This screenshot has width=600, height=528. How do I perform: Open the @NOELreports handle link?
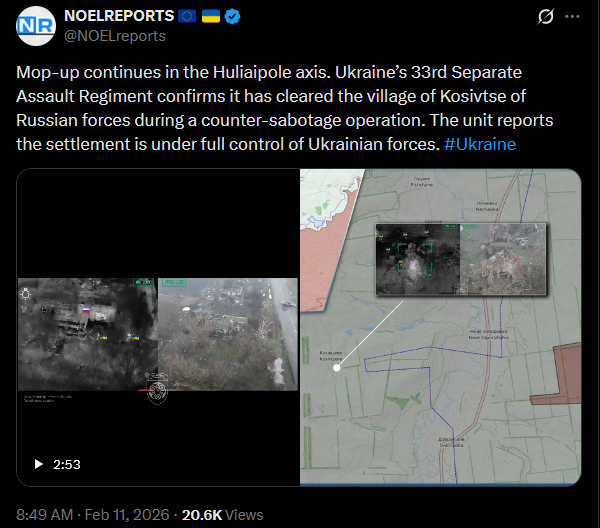[x=115, y=36]
